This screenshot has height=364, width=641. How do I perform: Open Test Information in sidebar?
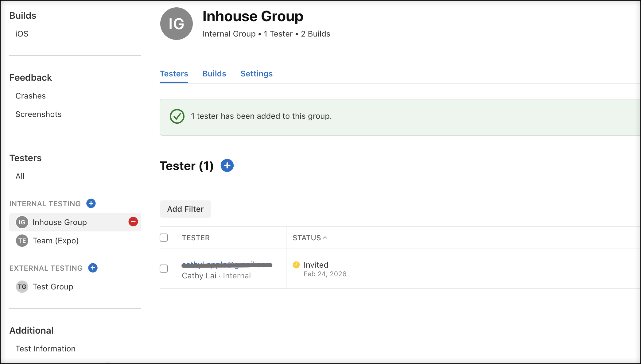point(45,349)
